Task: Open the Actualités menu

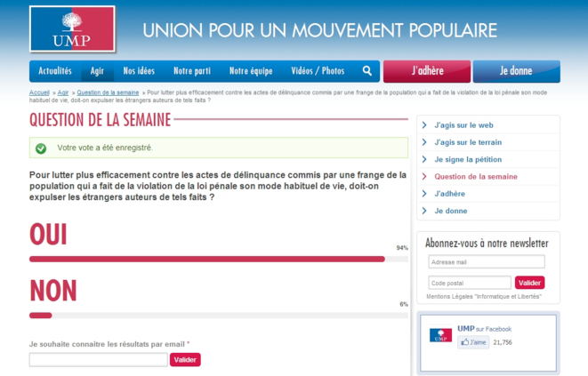Action: (x=55, y=71)
